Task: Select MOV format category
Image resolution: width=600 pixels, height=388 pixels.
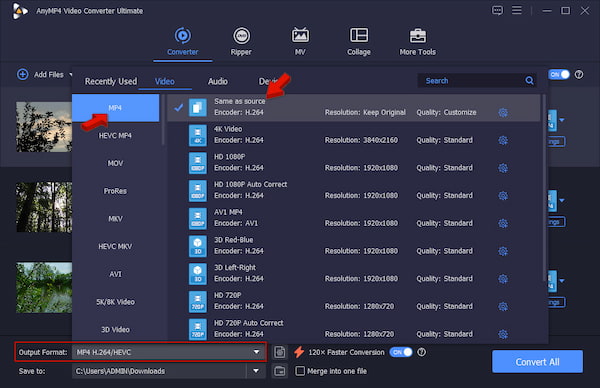Action: (115, 163)
